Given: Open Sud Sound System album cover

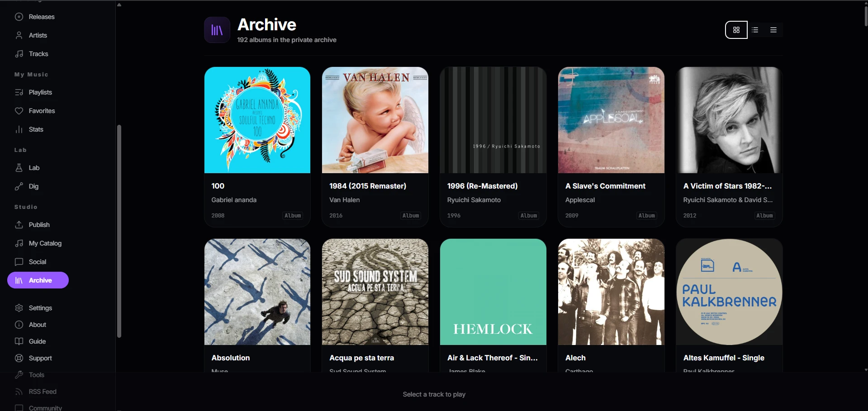Looking at the screenshot, I should [375, 292].
